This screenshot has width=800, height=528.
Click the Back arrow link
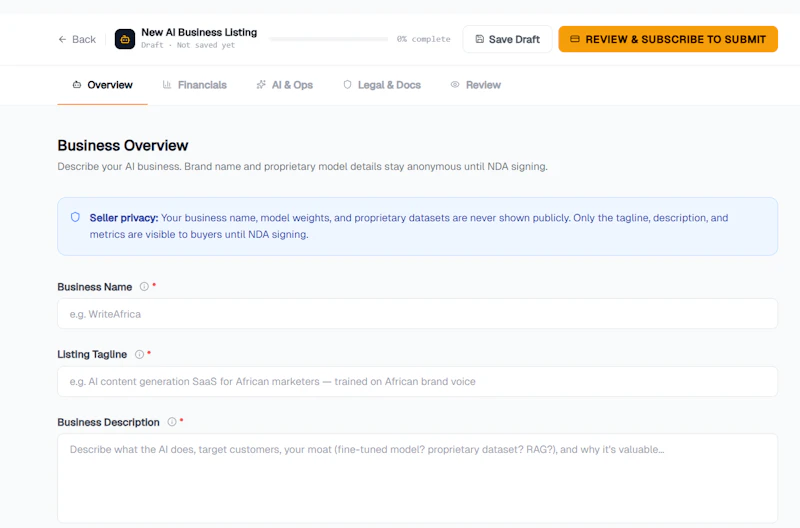pos(77,39)
